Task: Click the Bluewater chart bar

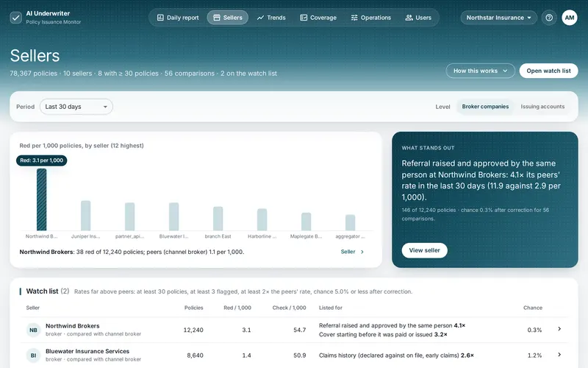Action: click(x=173, y=216)
